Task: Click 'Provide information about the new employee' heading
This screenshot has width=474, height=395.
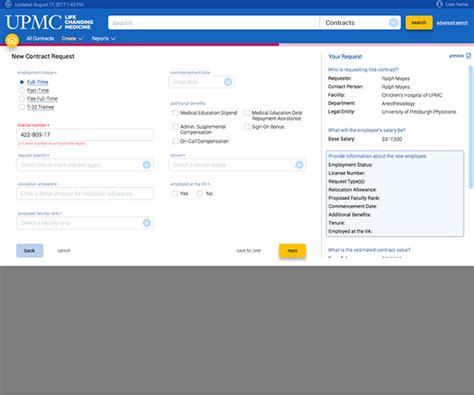Action: (378, 156)
